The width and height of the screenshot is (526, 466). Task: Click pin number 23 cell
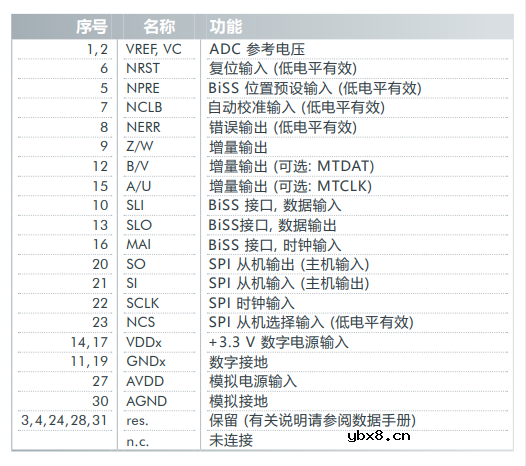pyautogui.click(x=100, y=322)
